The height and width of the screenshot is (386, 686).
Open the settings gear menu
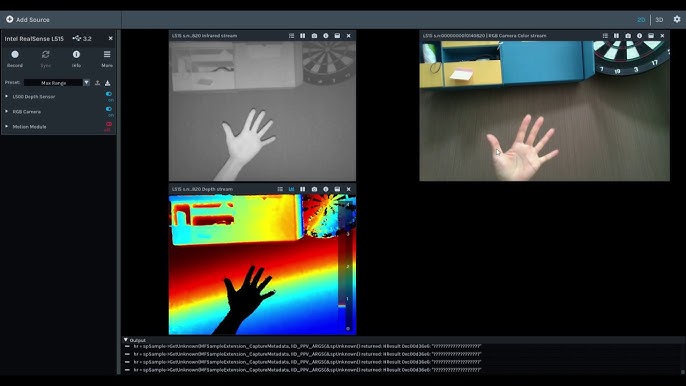tap(677, 19)
